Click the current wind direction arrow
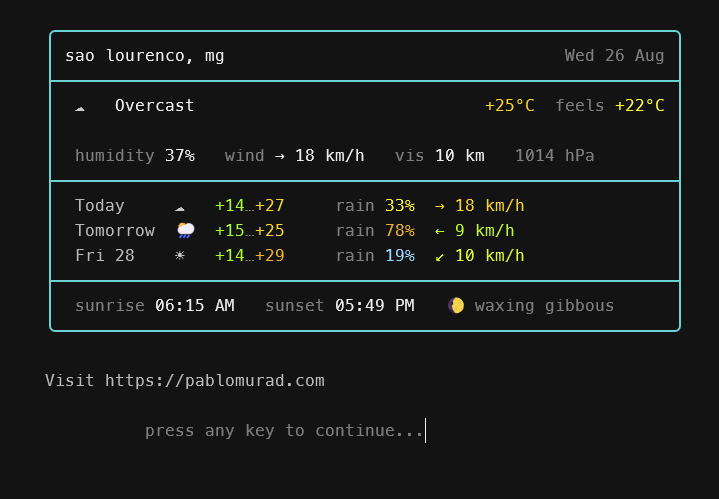 tap(280, 156)
